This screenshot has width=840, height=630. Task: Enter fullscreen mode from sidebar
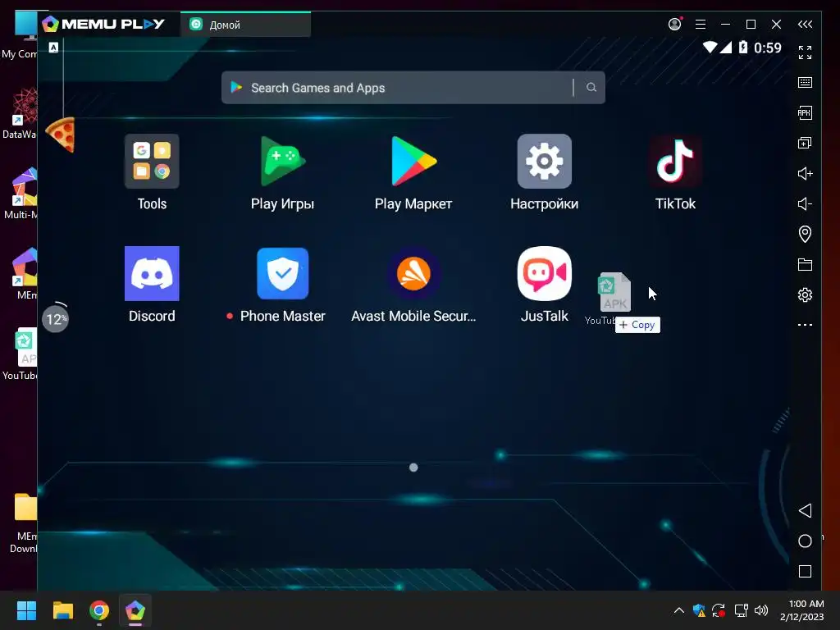(805, 52)
